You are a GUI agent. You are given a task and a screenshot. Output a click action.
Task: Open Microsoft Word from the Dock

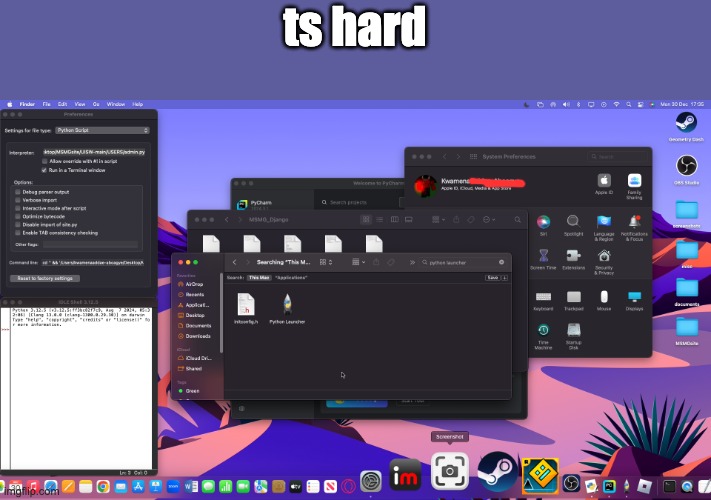(x=191, y=487)
